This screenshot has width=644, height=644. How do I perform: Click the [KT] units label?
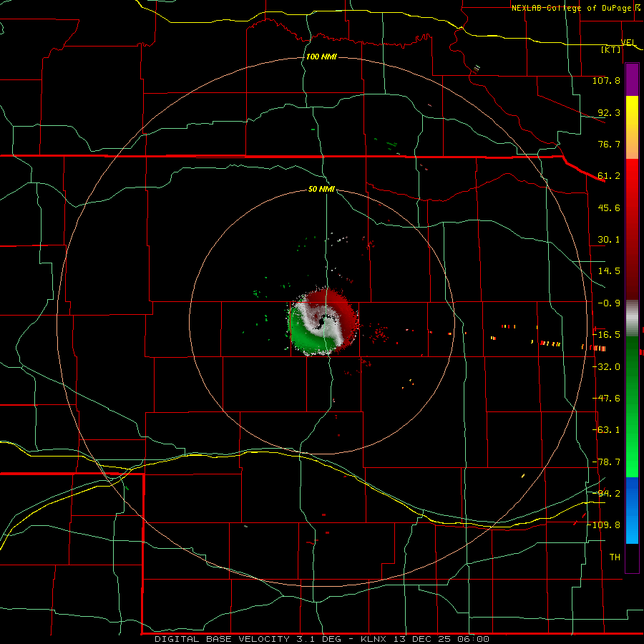point(611,49)
